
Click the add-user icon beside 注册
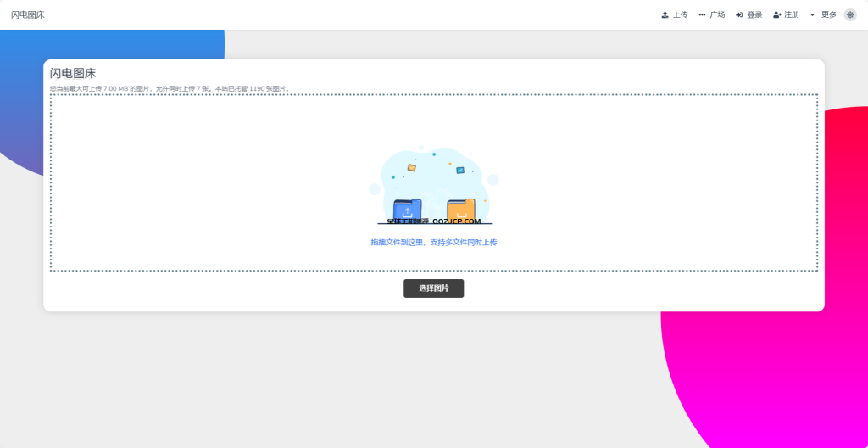click(776, 14)
